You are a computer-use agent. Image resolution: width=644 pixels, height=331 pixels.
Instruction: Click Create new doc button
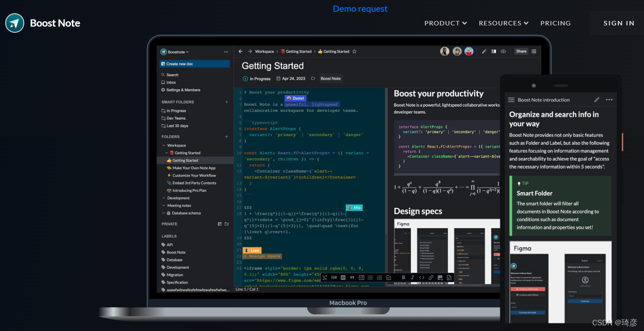click(x=195, y=64)
